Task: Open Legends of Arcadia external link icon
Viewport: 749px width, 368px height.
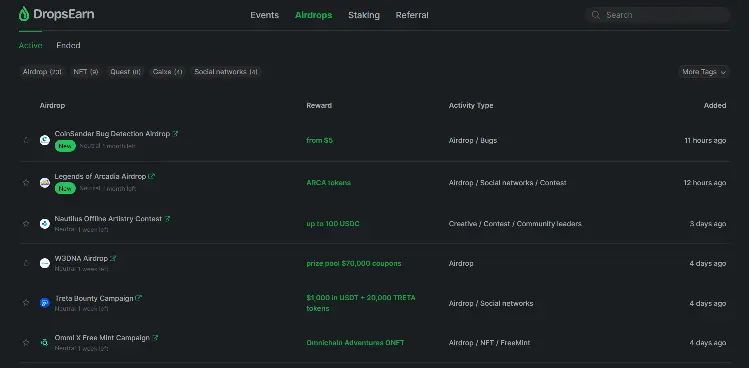Action: [x=152, y=176]
